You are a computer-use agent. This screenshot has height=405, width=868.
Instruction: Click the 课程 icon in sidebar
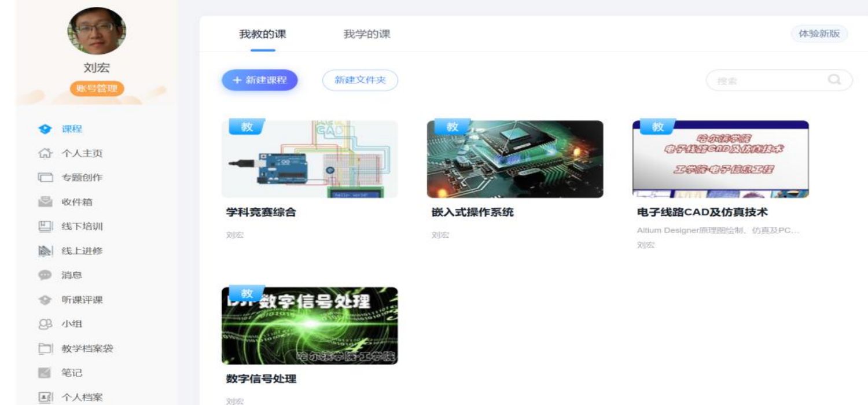tap(45, 129)
